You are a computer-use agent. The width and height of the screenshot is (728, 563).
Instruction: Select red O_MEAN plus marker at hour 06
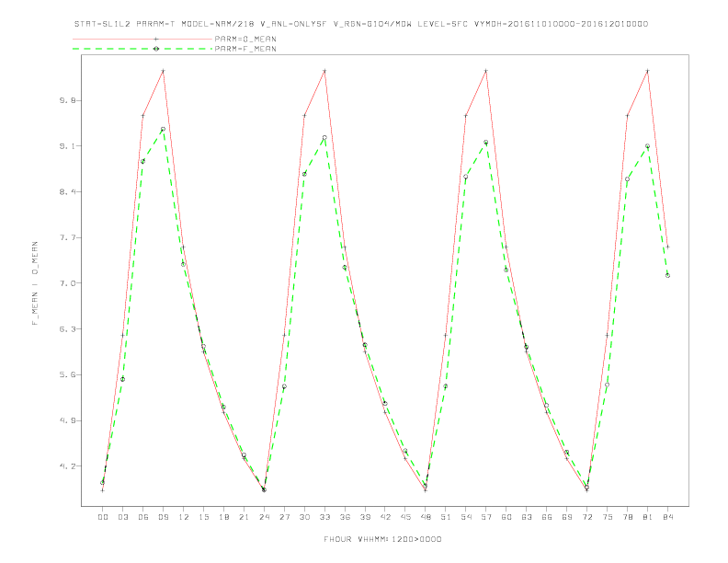tap(143, 115)
